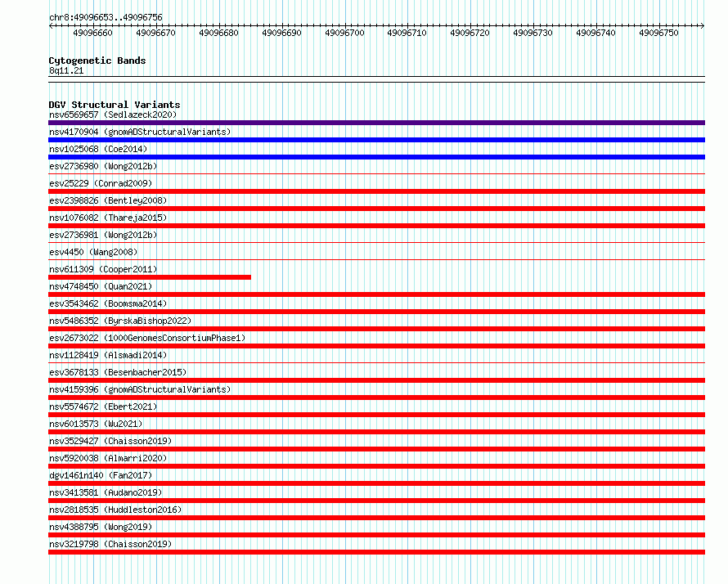Click the red nsv3219798 Chaisson2019 bar
The width and height of the screenshot is (728, 584).
[376, 552]
